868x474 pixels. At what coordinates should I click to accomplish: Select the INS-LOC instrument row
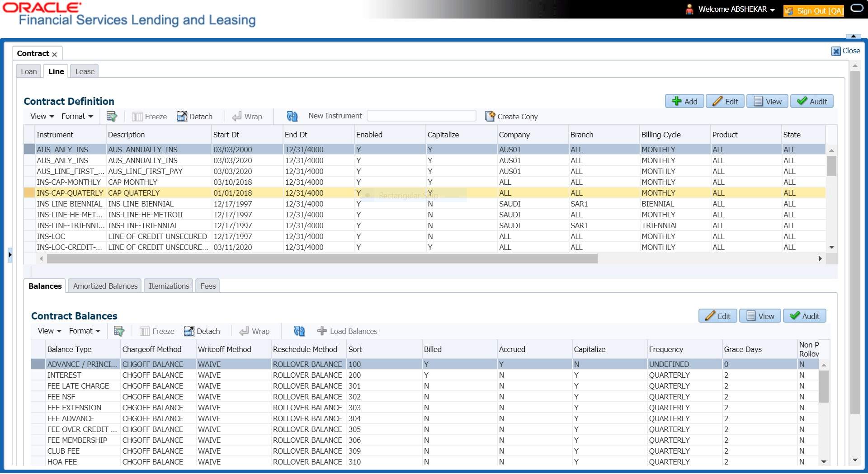(x=51, y=236)
